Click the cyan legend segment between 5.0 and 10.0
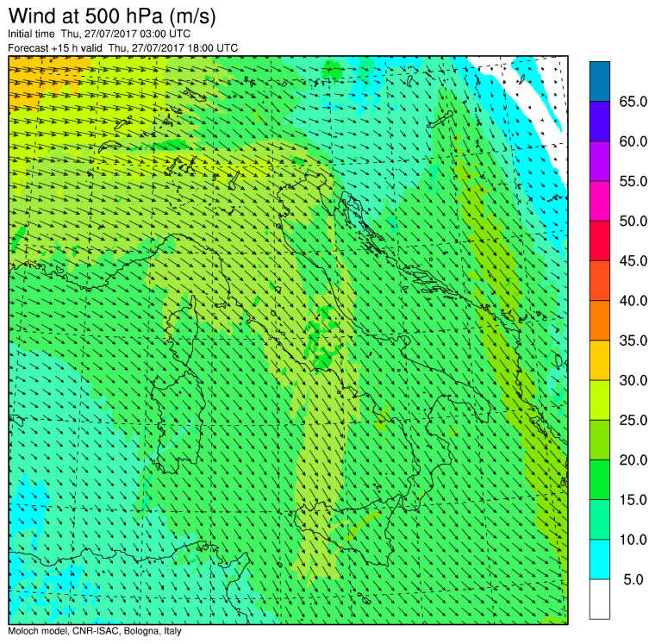This screenshot has width=655, height=644. tap(600, 560)
